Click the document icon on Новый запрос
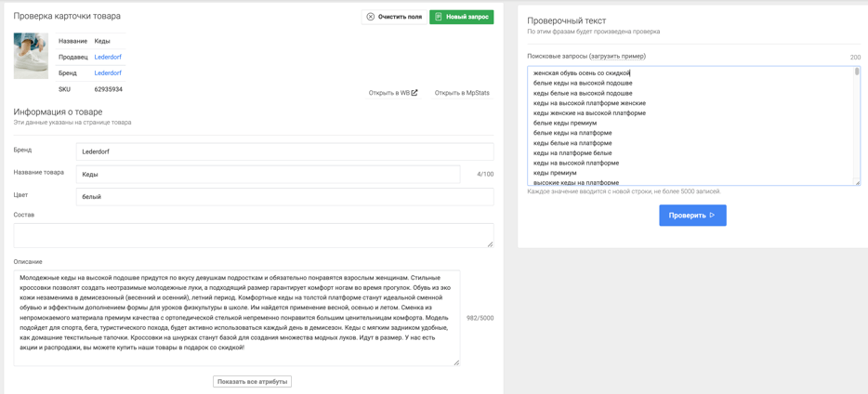The image size is (868, 394). (439, 17)
